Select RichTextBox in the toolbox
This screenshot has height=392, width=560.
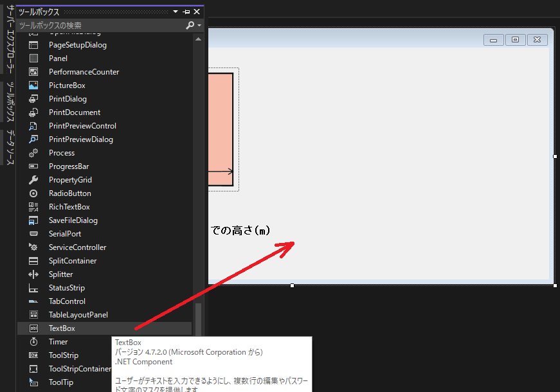(69, 207)
